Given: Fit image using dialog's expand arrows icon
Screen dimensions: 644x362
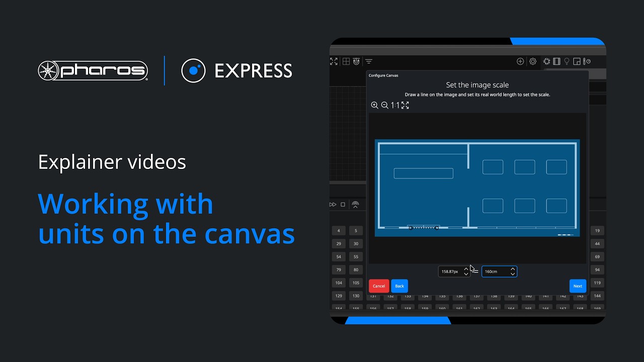Looking at the screenshot, I should click(405, 105).
